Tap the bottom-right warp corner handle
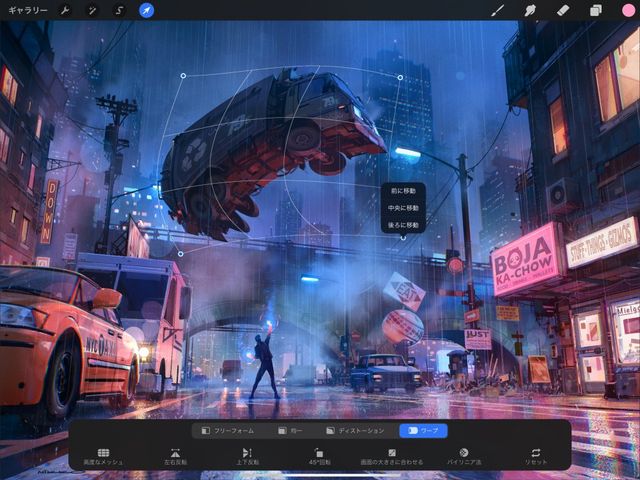 [x=403, y=238]
